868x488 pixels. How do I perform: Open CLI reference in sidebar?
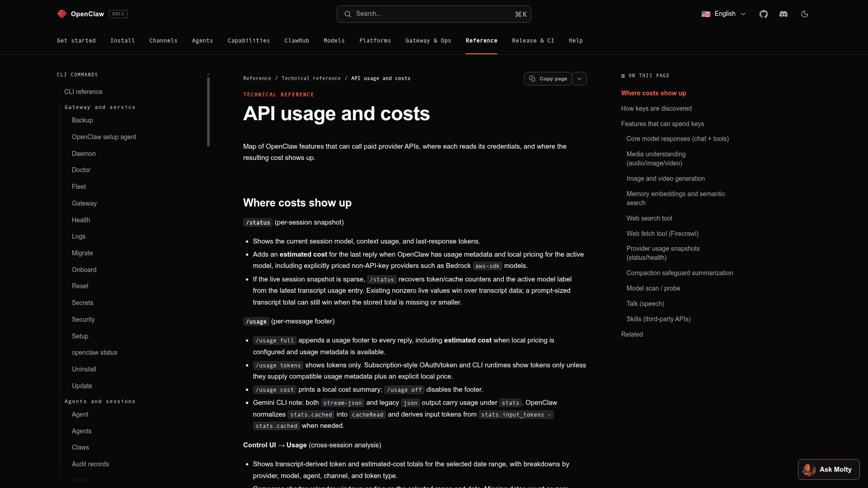[83, 92]
